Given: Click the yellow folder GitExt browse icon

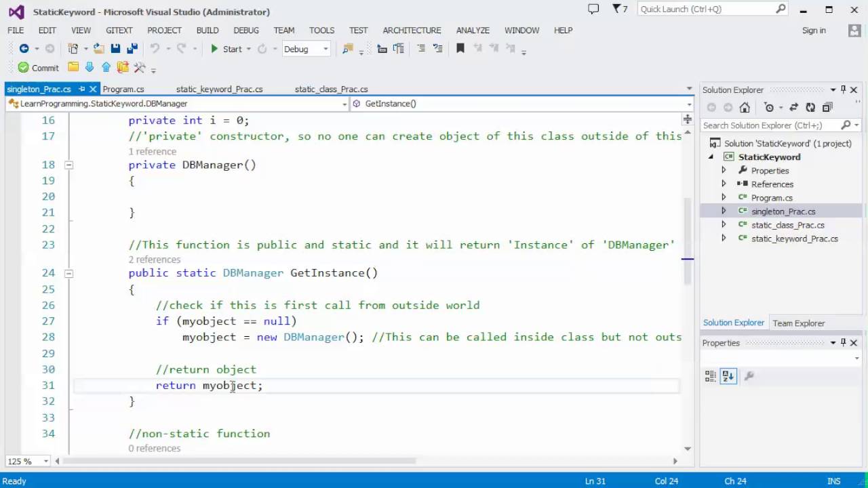Looking at the screenshot, I should click(73, 67).
